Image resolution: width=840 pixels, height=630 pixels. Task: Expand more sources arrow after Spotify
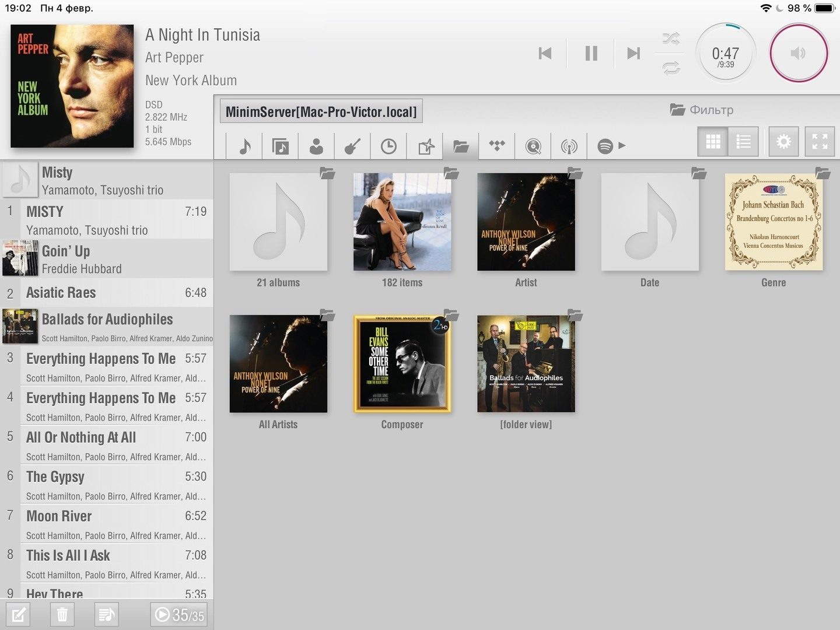point(622,146)
